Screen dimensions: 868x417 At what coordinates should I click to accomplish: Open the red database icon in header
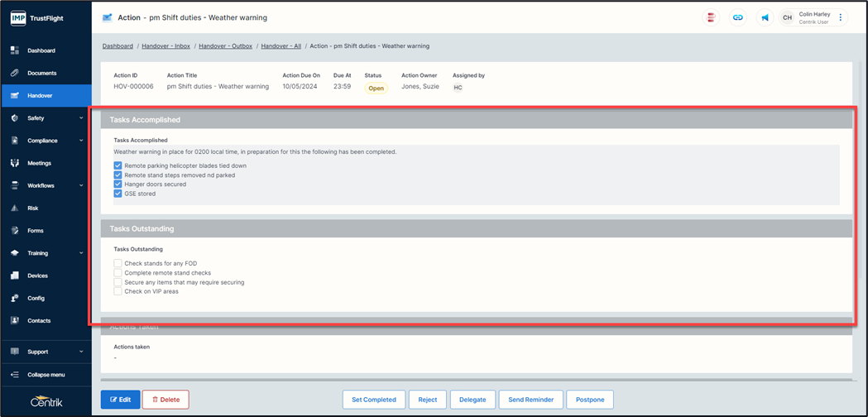[711, 17]
